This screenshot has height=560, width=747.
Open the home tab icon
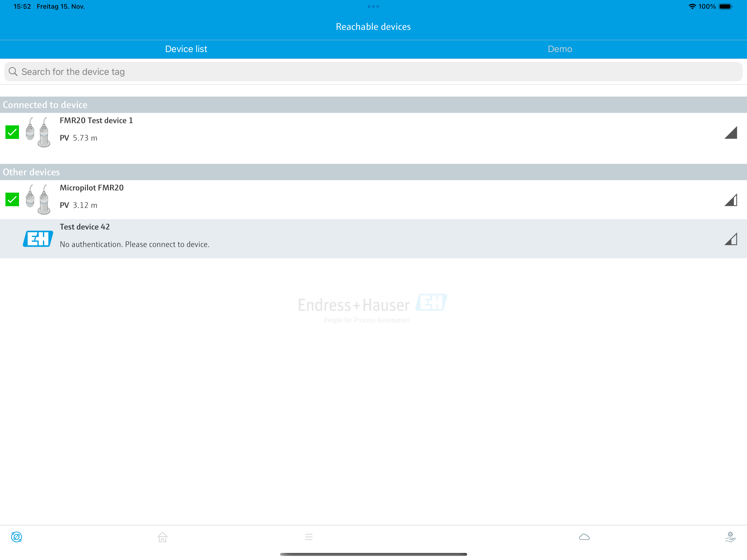[162, 537]
